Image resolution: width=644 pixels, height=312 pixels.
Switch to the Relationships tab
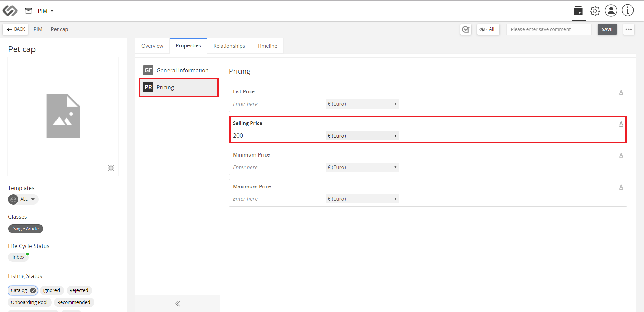(x=229, y=46)
